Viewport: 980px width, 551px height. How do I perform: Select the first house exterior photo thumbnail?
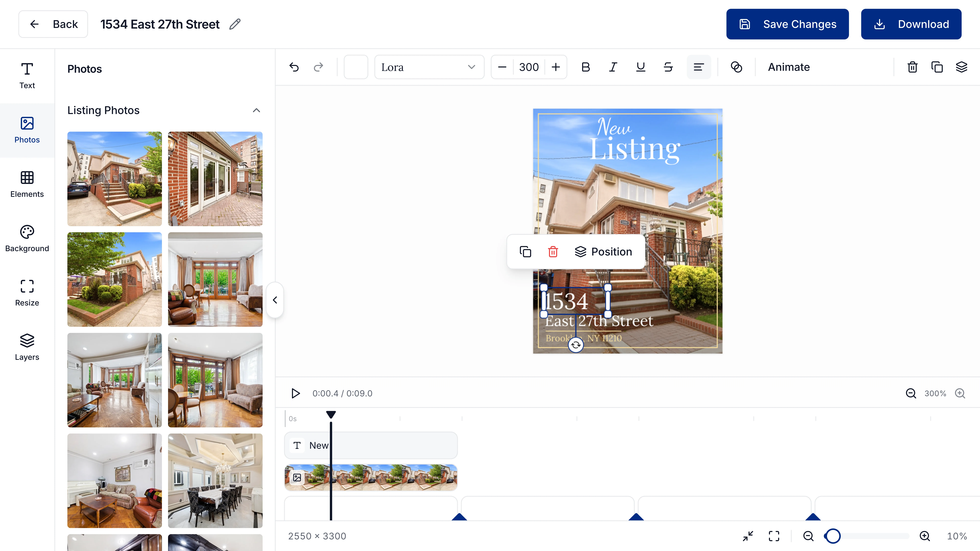point(114,179)
